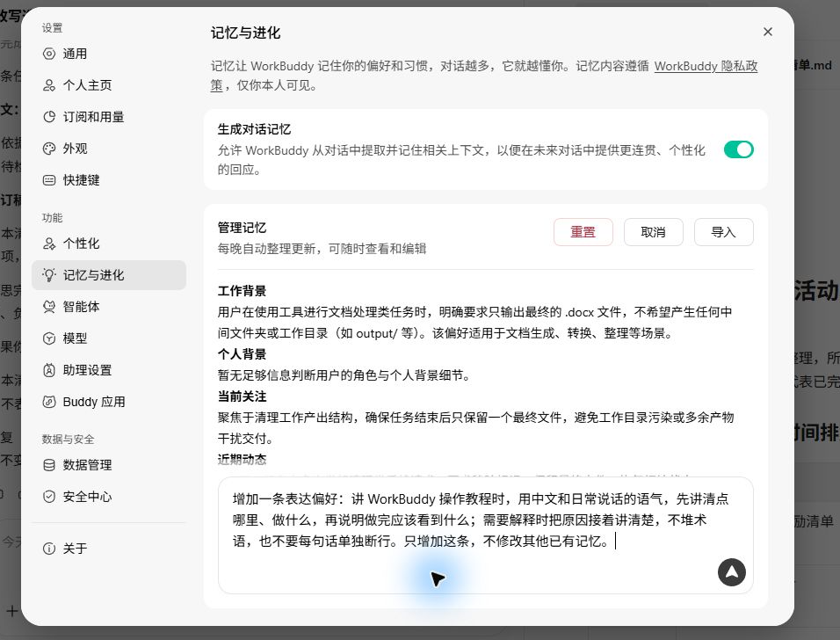840x640 pixels.
Task: Click the 取消 button
Action: 653,232
